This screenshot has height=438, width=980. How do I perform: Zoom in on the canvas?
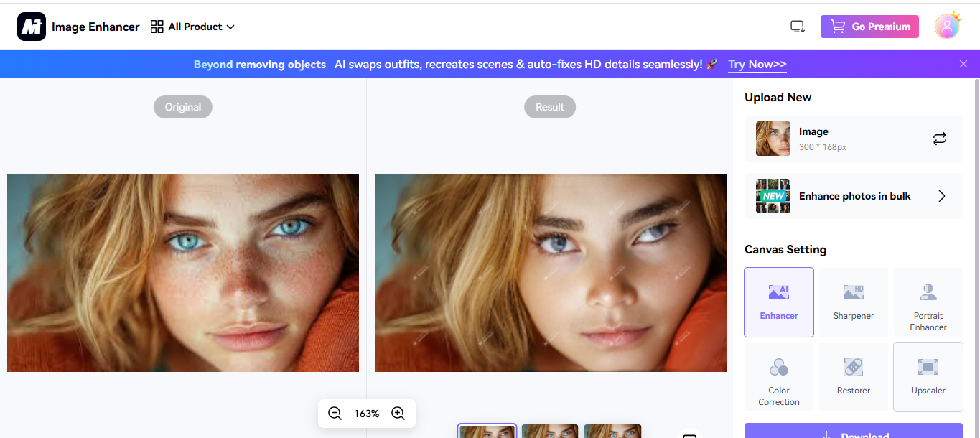click(398, 413)
